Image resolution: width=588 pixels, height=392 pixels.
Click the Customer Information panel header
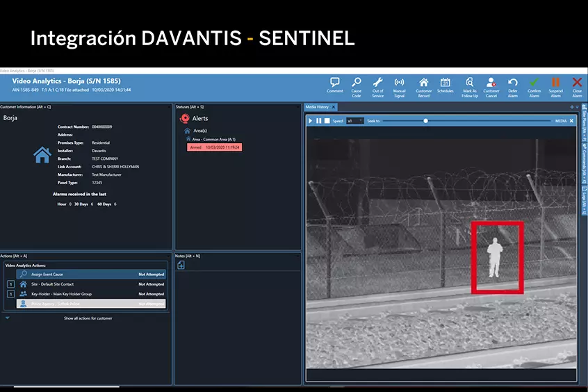pos(26,107)
